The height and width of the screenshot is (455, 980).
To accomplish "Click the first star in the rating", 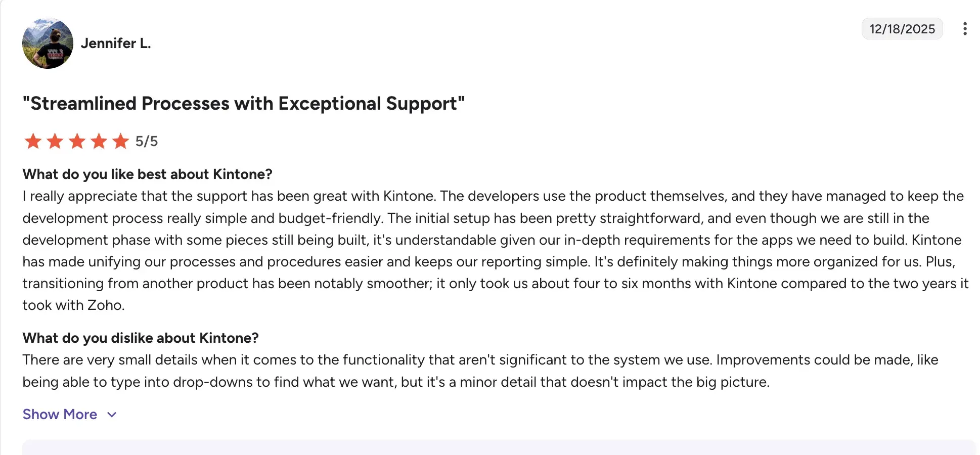I will click(33, 141).
